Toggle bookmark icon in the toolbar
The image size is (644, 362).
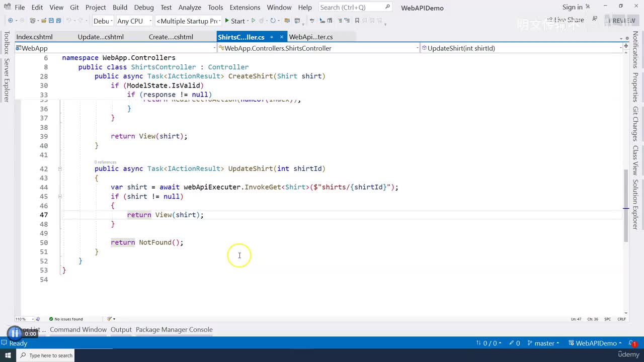357,21
